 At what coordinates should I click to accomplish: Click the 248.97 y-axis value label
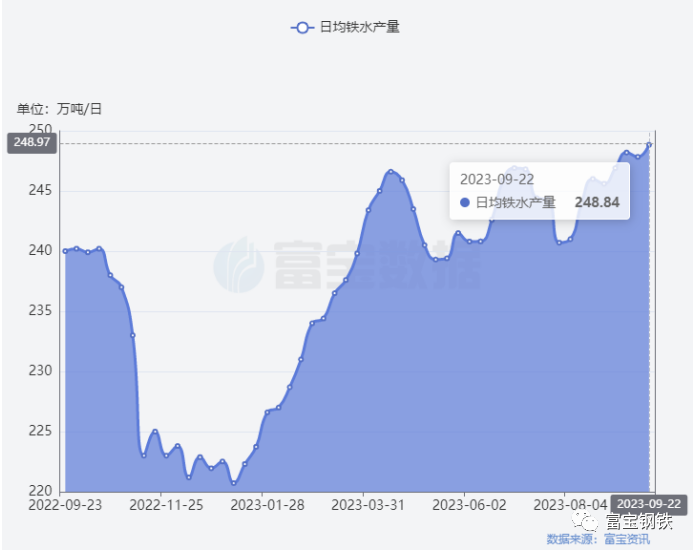(x=32, y=142)
